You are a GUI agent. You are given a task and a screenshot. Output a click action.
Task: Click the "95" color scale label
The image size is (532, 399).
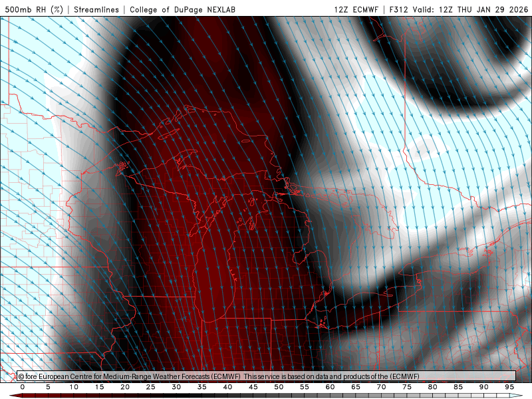coord(509,387)
